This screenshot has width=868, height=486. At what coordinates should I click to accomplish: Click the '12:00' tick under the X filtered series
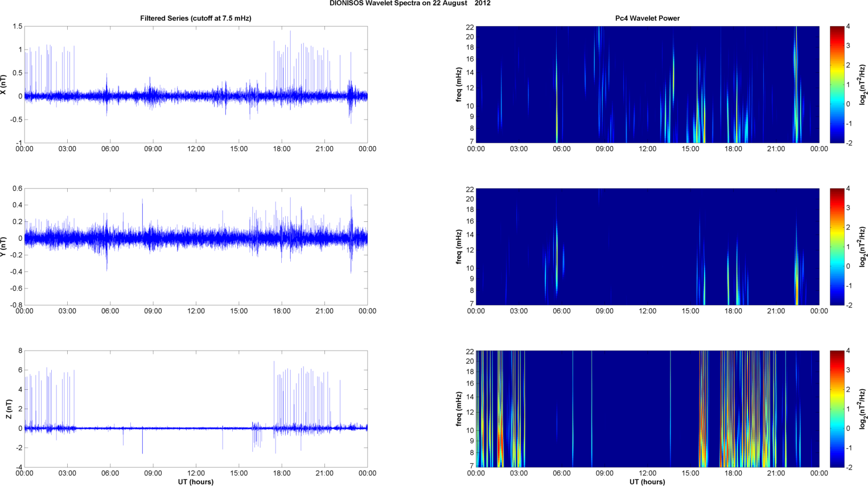click(196, 149)
